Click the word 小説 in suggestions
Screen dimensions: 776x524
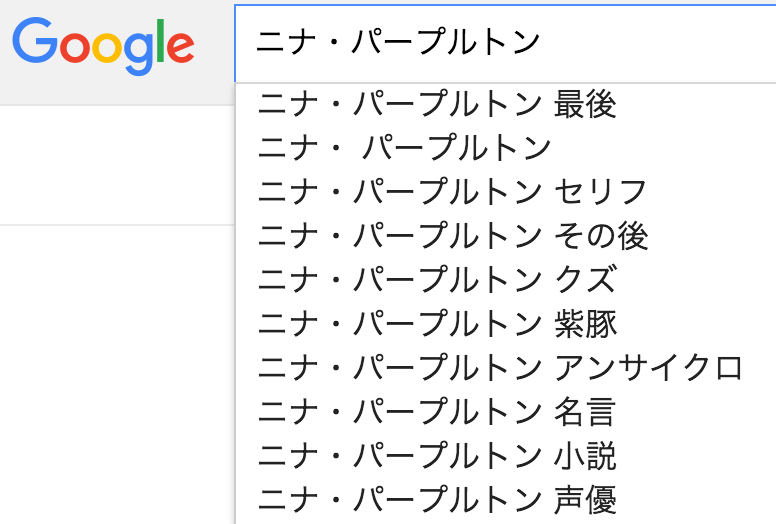tap(585, 456)
